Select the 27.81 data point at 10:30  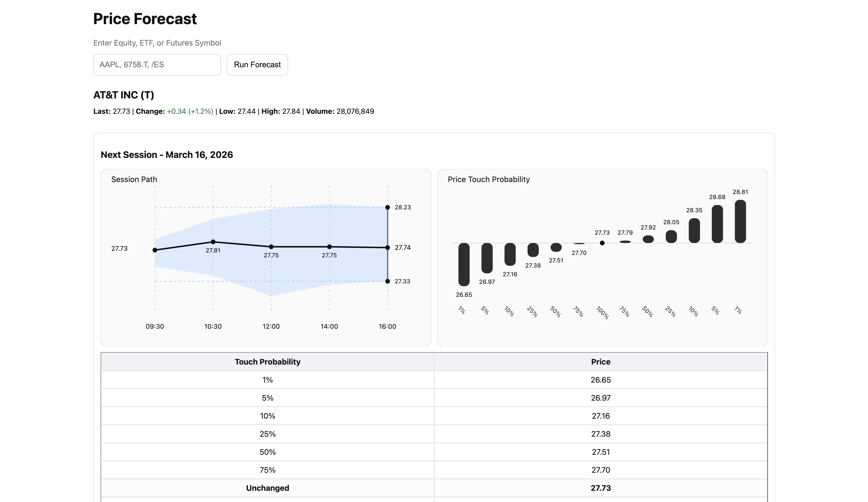tap(213, 241)
